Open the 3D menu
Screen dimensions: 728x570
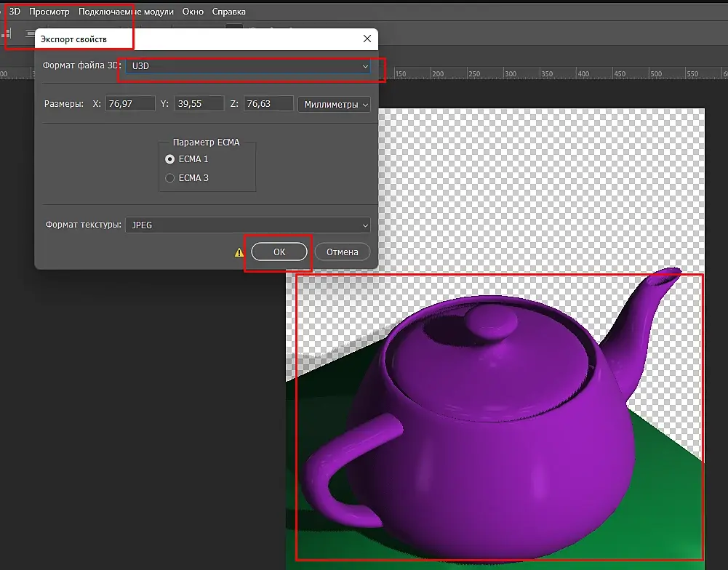point(15,12)
